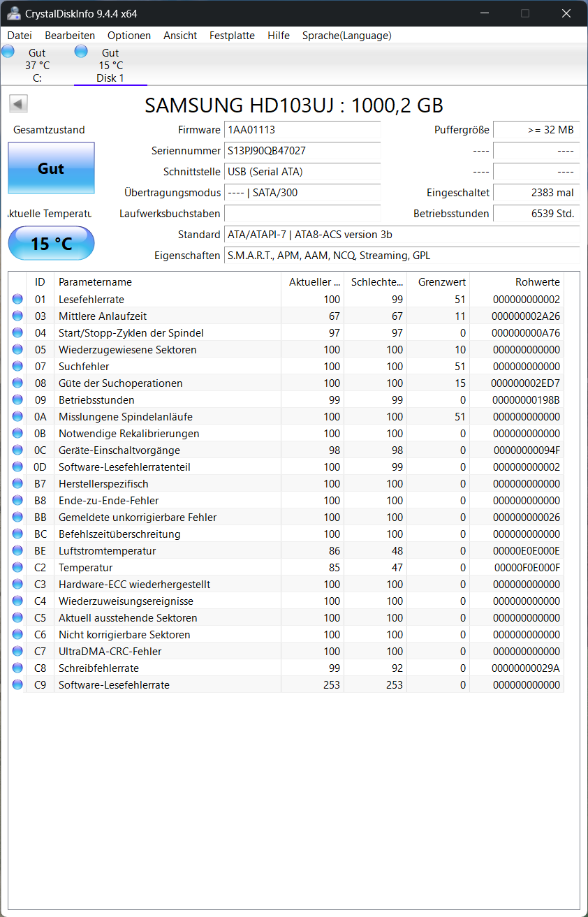
Task: Open the Sprache(Language) menu
Action: tap(346, 36)
